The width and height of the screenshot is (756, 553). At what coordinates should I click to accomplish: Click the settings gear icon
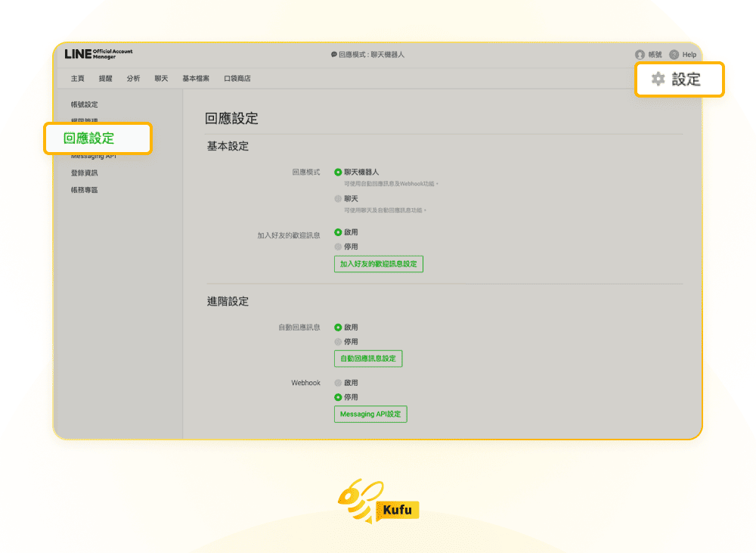point(658,79)
